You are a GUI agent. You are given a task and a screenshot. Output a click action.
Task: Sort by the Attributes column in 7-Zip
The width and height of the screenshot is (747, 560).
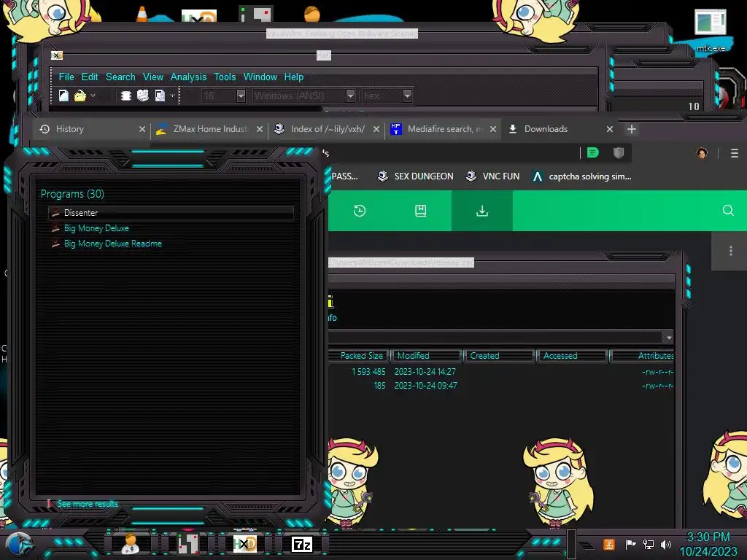[x=642, y=356]
